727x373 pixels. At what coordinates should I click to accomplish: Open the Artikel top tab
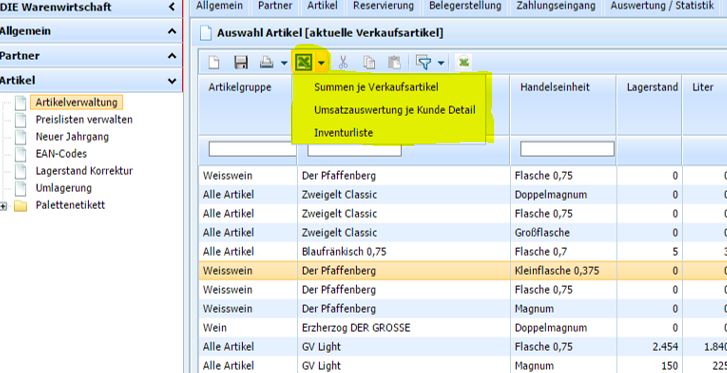322,6
